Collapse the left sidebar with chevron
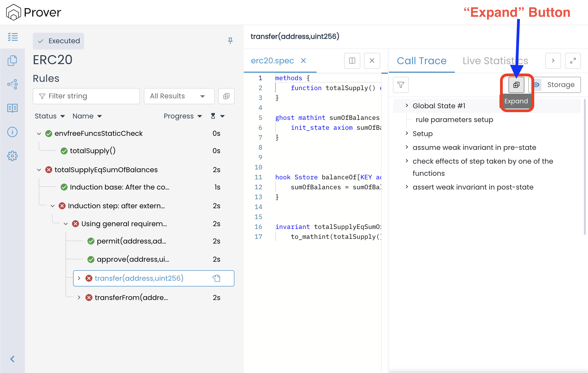This screenshot has height=373, width=588. point(12,359)
